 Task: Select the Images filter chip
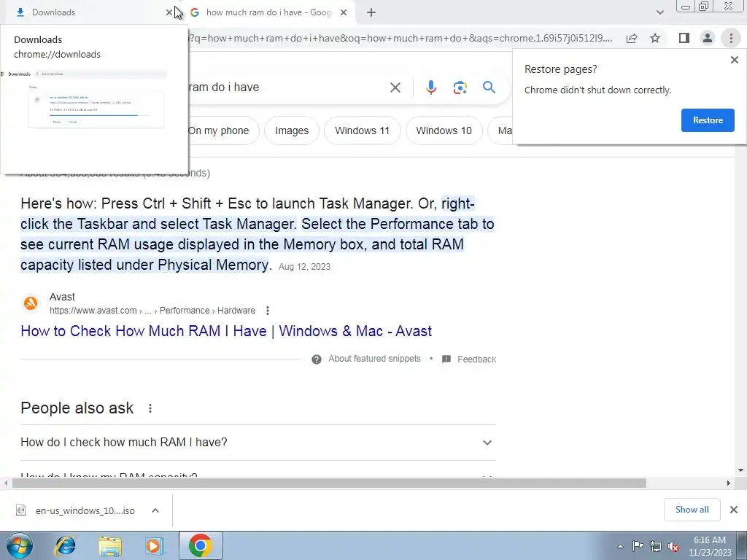[x=292, y=131]
